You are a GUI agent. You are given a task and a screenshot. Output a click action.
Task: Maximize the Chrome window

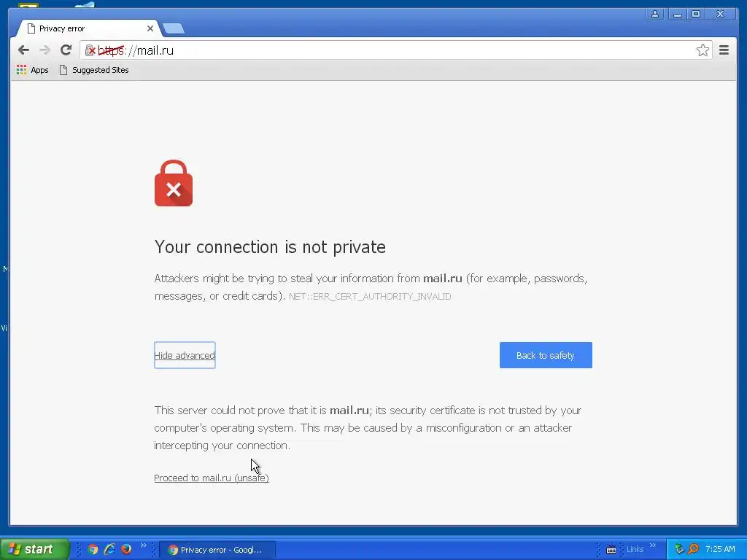696,14
